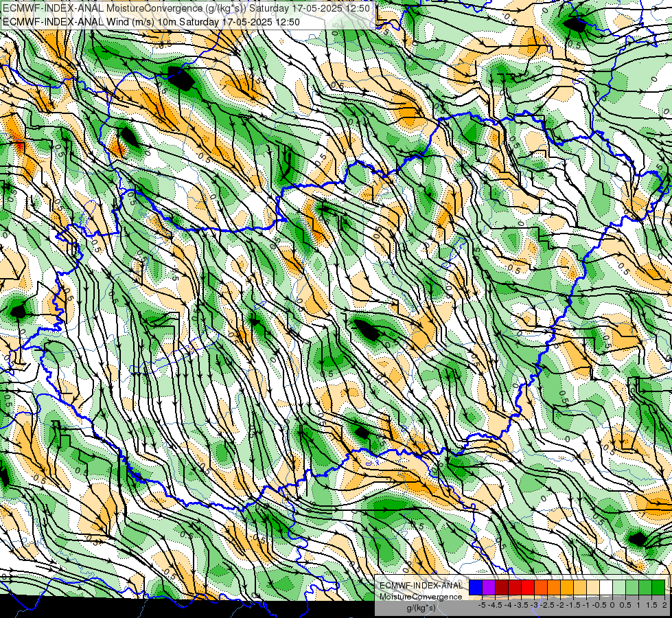Click the darkest green swatch ending at 2

coord(658,588)
